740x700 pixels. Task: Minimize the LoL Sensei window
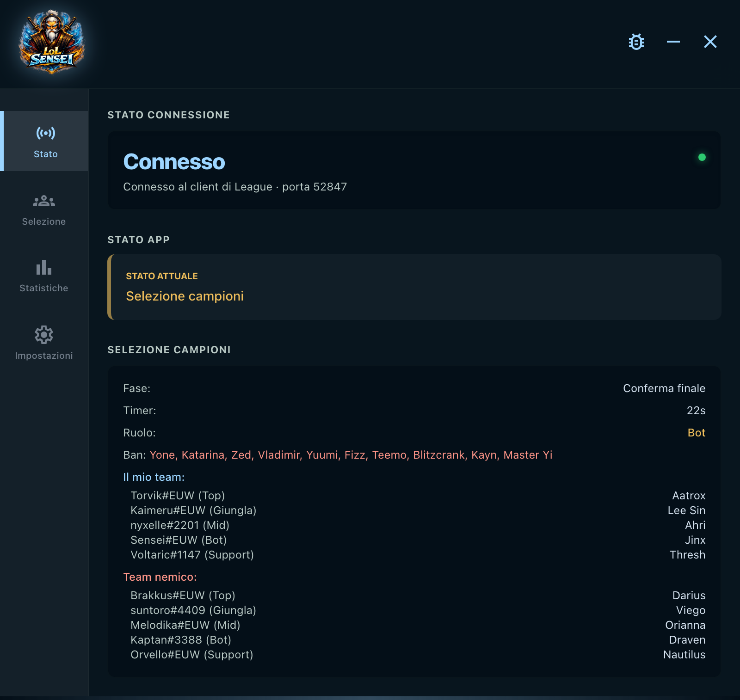click(673, 42)
